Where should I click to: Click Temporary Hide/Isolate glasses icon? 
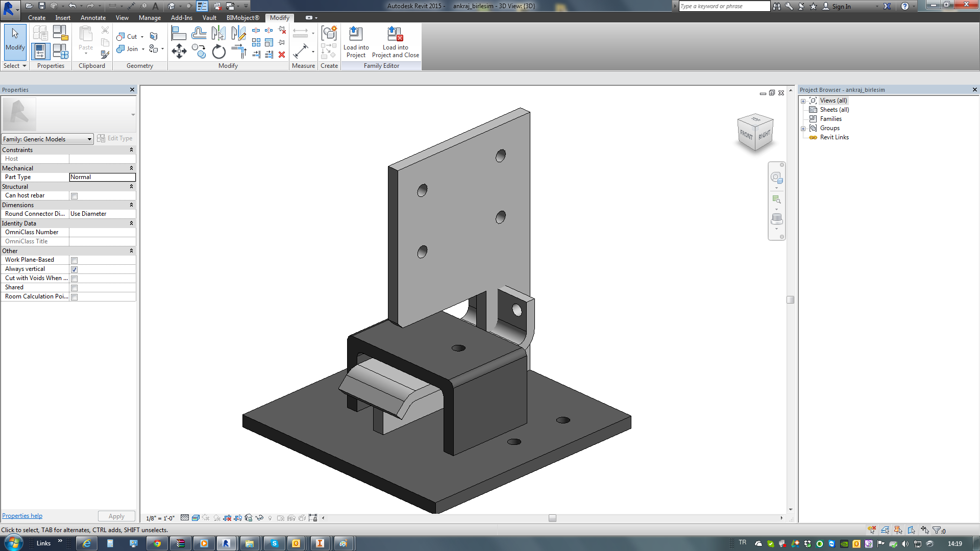pyautogui.click(x=259, y=518)
